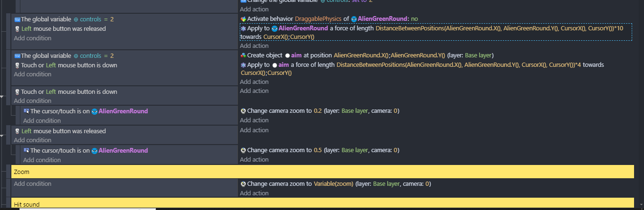Viewport: 644px width, 210px height.
Task: Click the camera icon of zoom 0.5 action
Action: (243, 150)
